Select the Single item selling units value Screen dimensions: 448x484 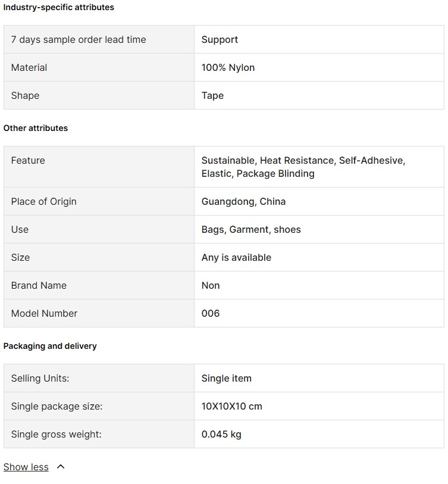227,379
